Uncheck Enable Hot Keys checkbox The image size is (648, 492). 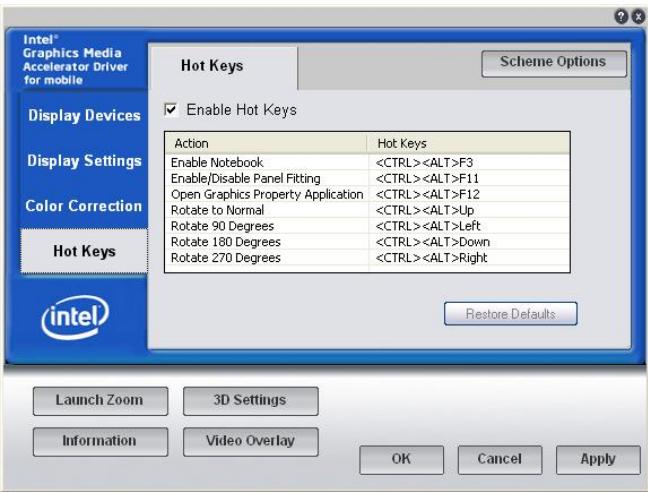[x=171, y=110]
